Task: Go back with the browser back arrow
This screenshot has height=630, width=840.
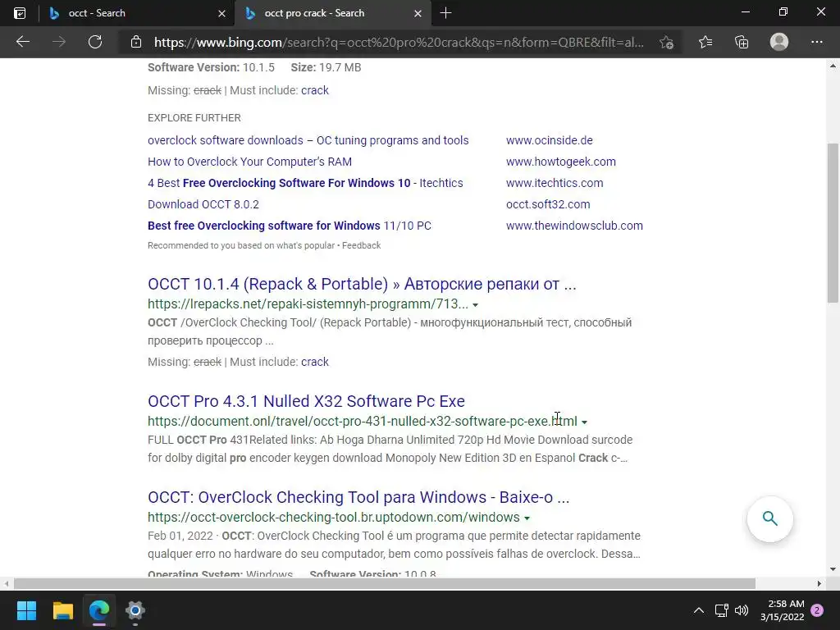Action: pyautogui.click(x=22, y=42)
